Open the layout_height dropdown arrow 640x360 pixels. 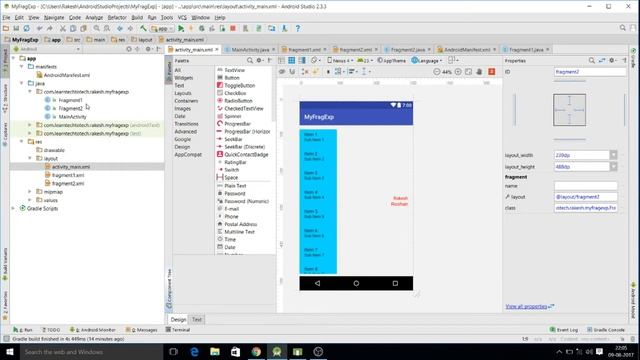(613, 167)
